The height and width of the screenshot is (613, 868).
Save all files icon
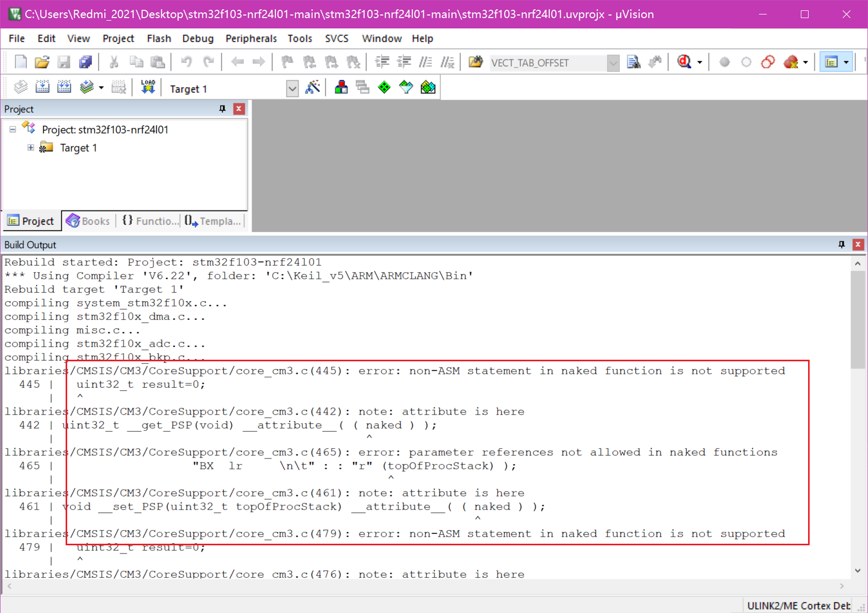tap(86, 62)
